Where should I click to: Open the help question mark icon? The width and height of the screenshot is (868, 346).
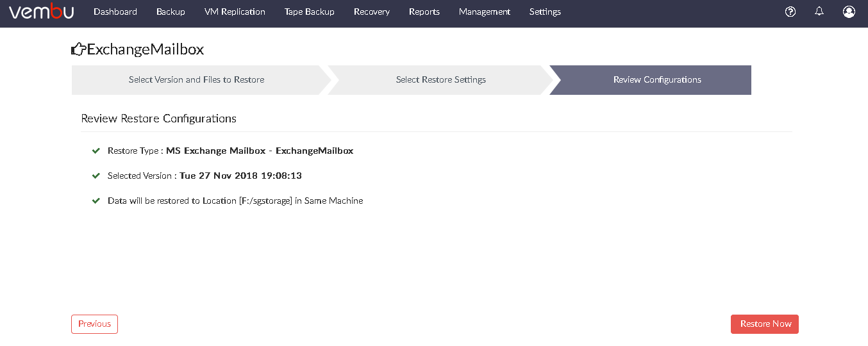[790, 12]
